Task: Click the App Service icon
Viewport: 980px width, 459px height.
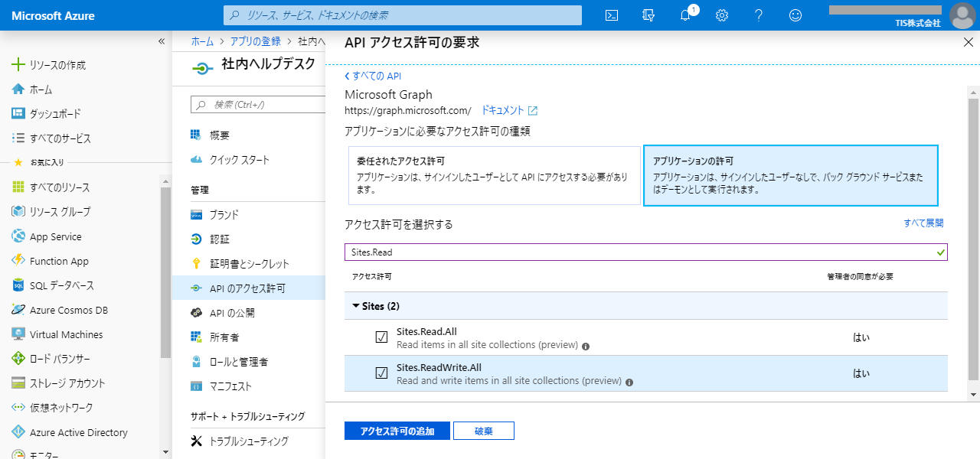Action: (18, 236)
